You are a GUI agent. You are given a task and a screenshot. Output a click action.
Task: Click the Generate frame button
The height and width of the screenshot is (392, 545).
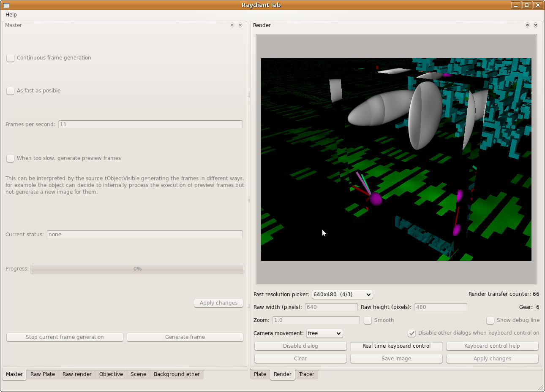(185, 337)
